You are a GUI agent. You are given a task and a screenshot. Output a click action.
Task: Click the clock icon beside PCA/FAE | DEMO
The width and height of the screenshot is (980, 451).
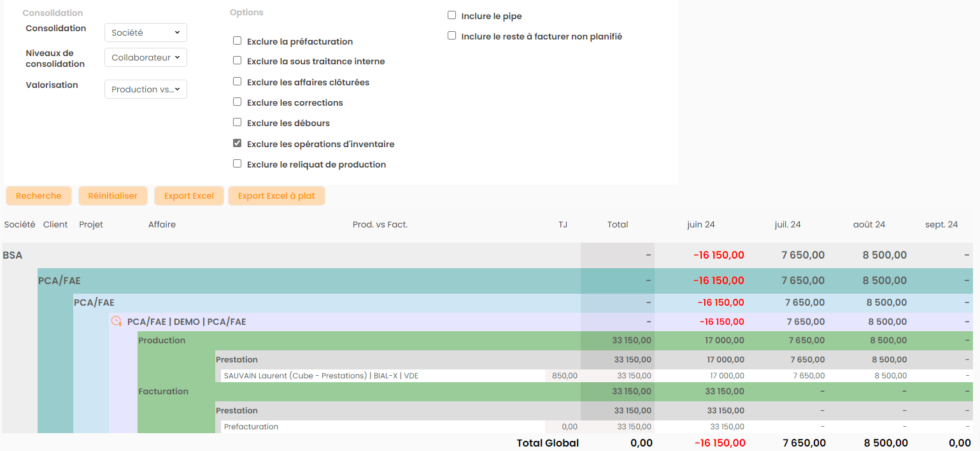[117, 321]
